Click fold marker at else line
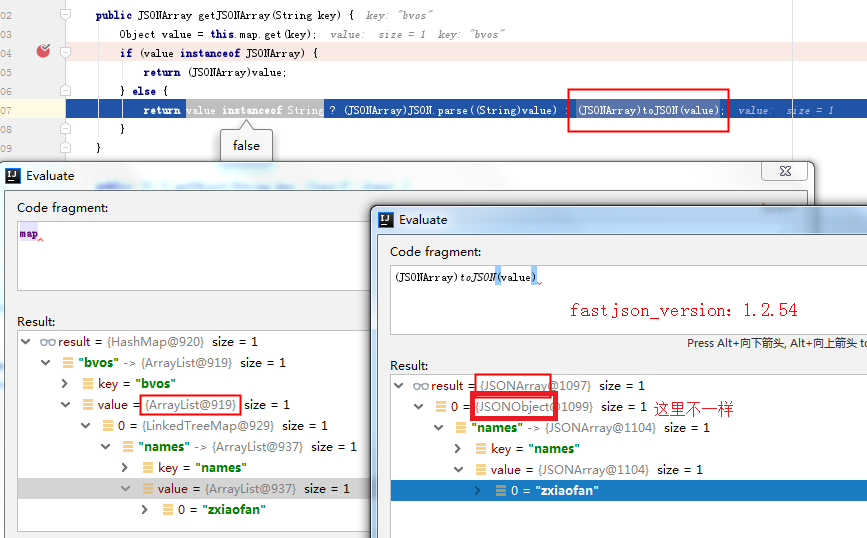 pyautogui.click(x=65, y=91)
